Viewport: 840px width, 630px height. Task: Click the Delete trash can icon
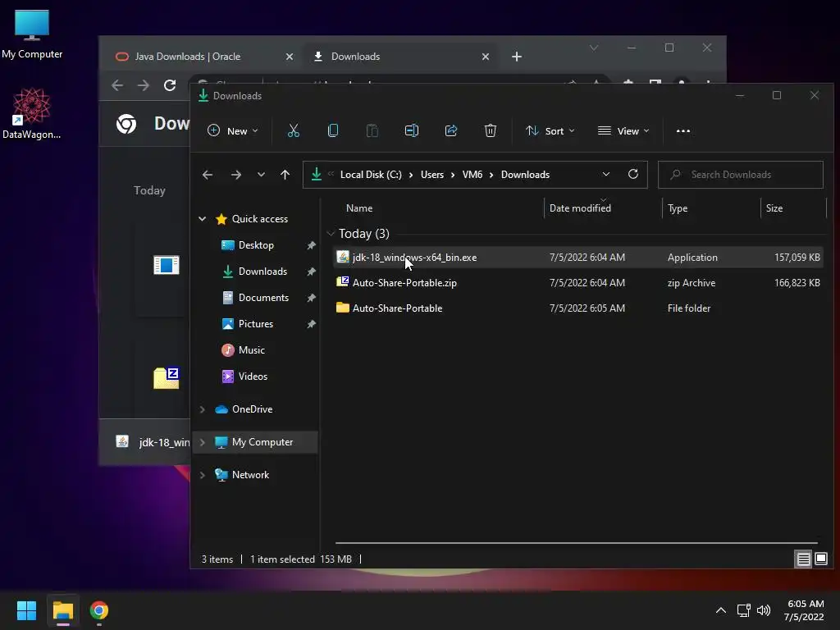[x=491, y=130]
